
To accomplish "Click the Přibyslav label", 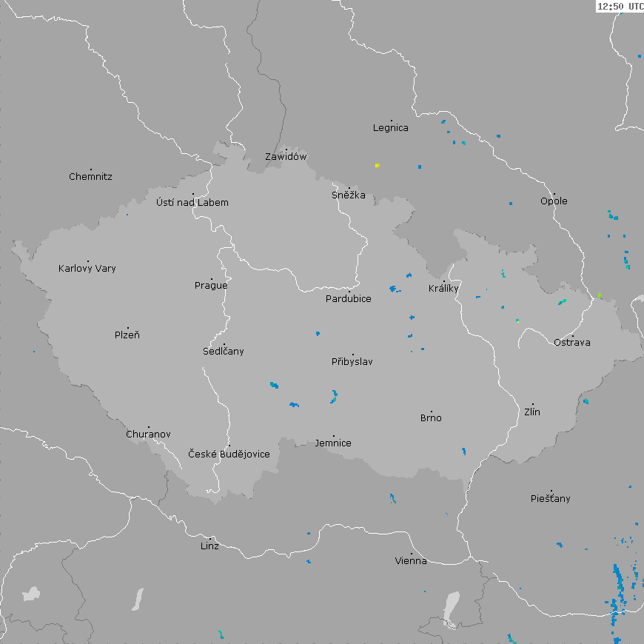I will tap(352, 362).
